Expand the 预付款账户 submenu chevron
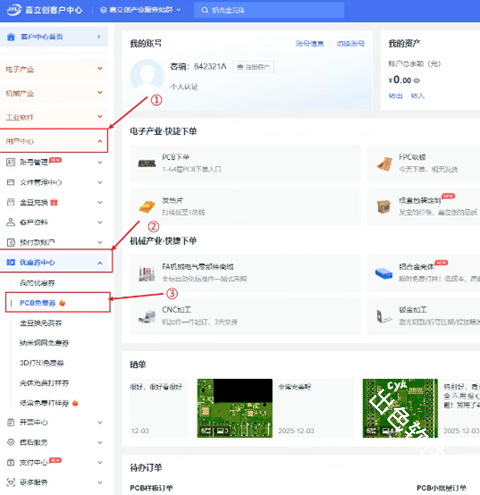Viewport: 480px width, 495px height. tap(100, 242)
